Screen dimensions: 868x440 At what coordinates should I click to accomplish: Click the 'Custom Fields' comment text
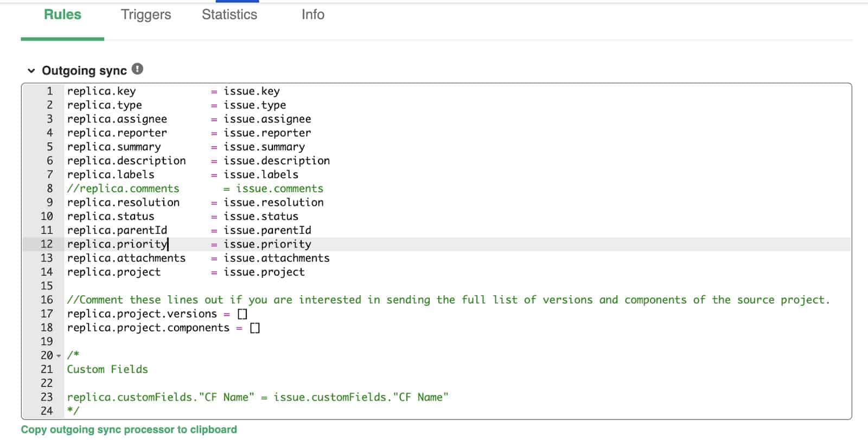click(x=107, y=369)
